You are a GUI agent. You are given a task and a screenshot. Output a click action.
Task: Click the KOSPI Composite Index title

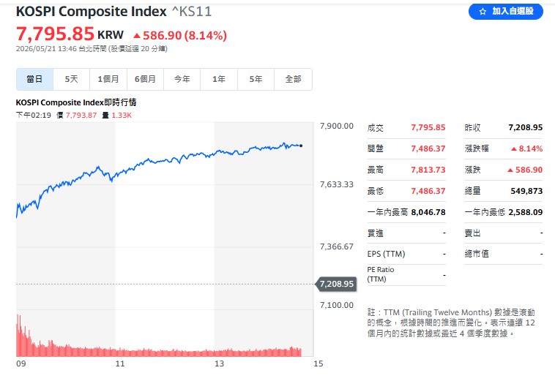click(92, 12)
